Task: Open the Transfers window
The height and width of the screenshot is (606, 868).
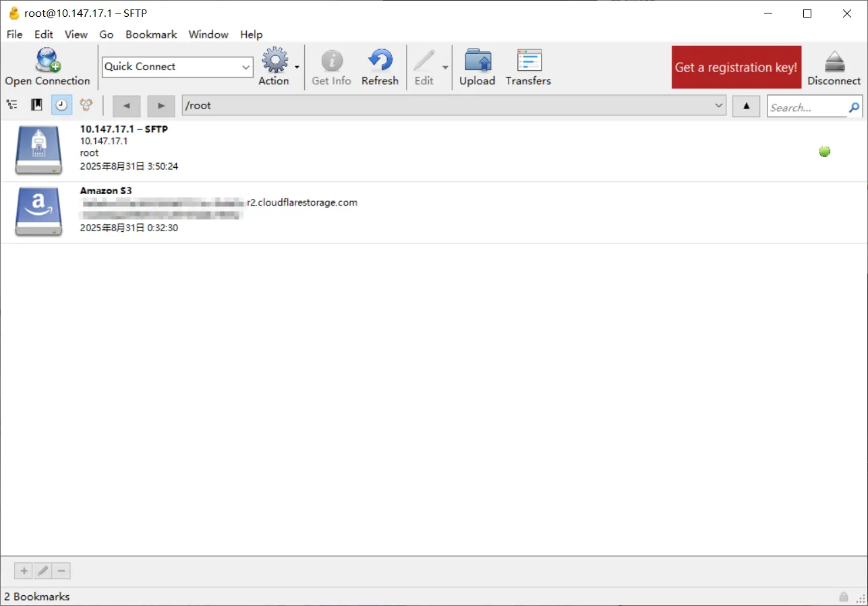Action: click(528, 61)
